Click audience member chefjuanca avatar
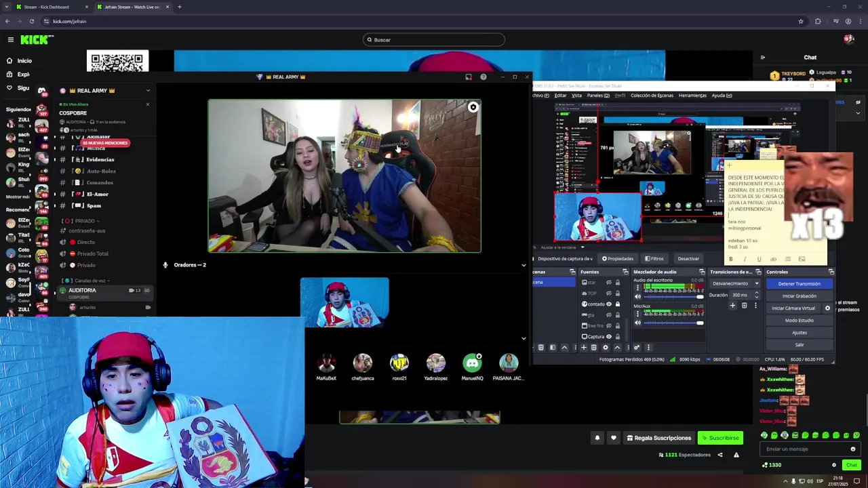 coord(363,363)
